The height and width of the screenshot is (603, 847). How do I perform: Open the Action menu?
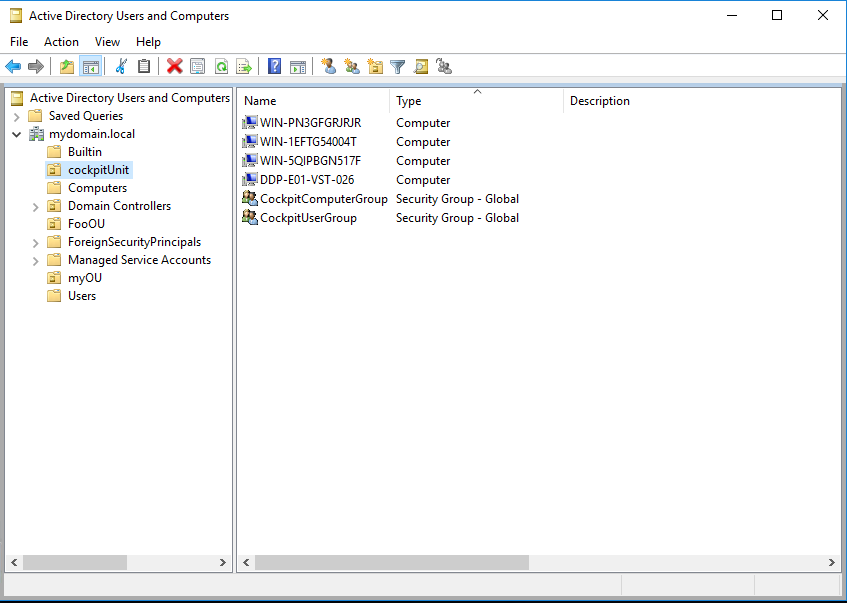click(x=61, y=42)
